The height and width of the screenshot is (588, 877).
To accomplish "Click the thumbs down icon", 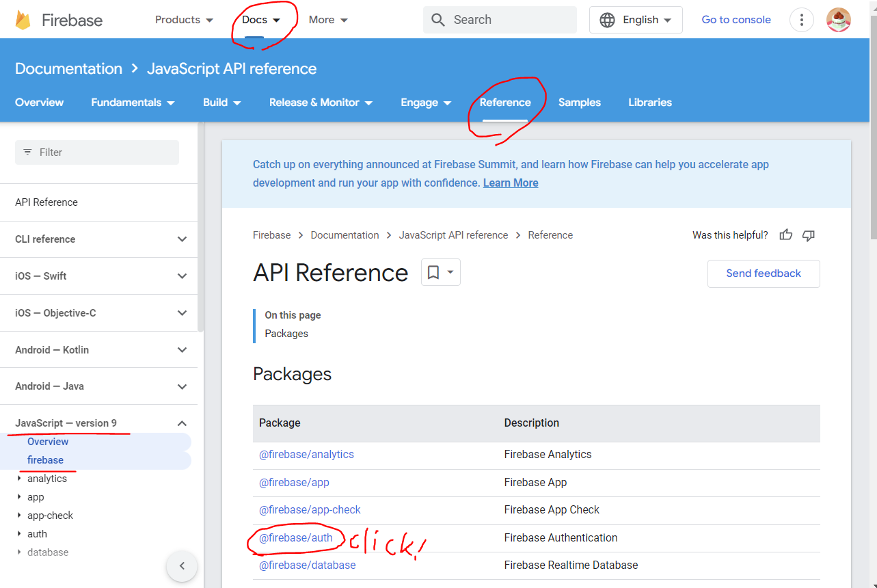I will [x=809, y=235].
